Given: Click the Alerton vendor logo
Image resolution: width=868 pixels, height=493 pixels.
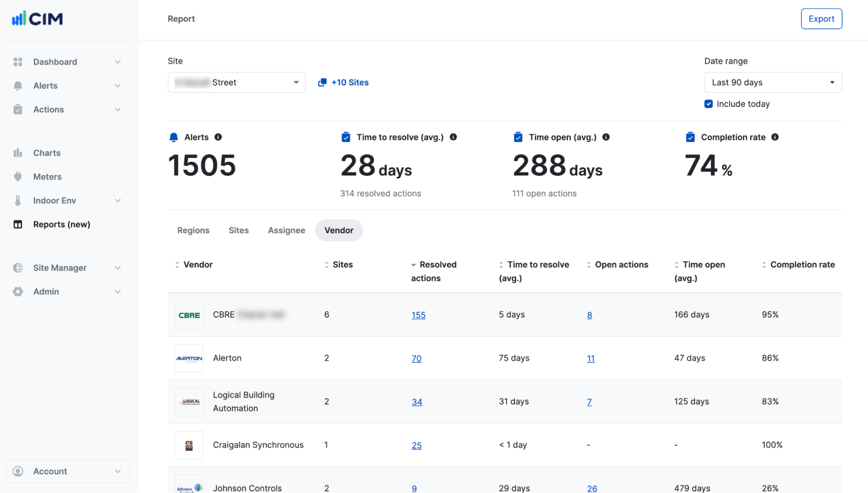Looking at the screenshot, I should pyautogui.click(x=189, y=358).
